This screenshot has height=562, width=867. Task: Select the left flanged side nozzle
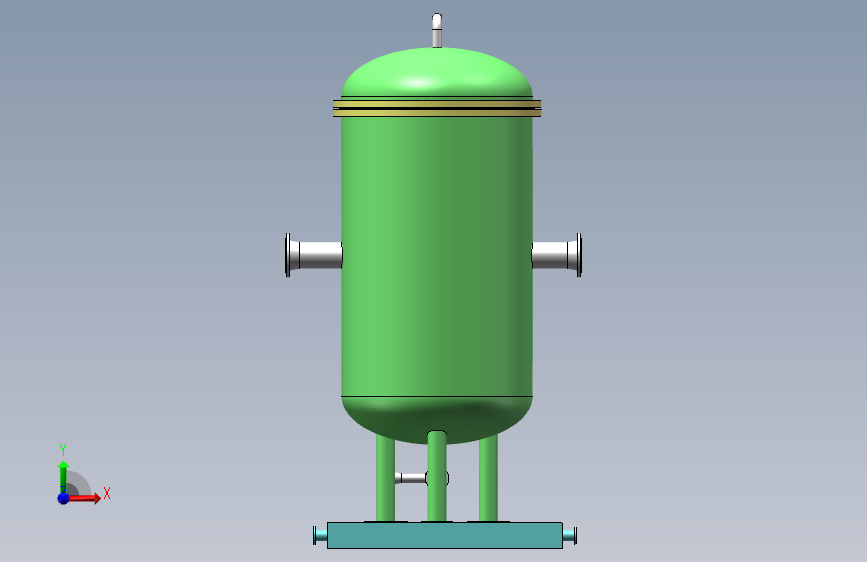[314, 255]
